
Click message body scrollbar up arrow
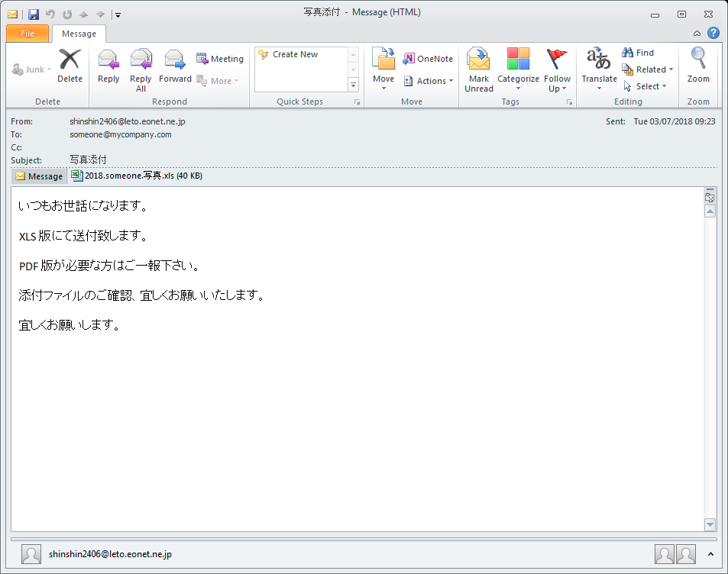(x=710, y=211)
